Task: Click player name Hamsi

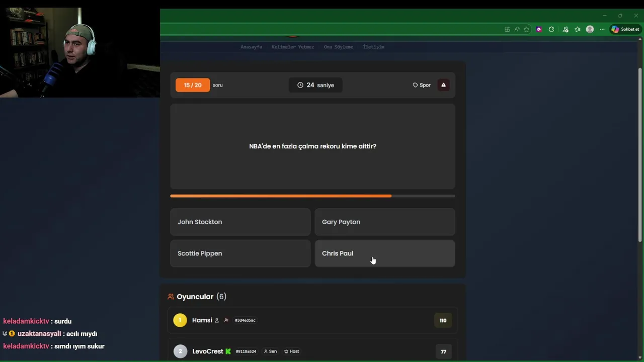Action: pyautogui.click(x=202, y=320)
